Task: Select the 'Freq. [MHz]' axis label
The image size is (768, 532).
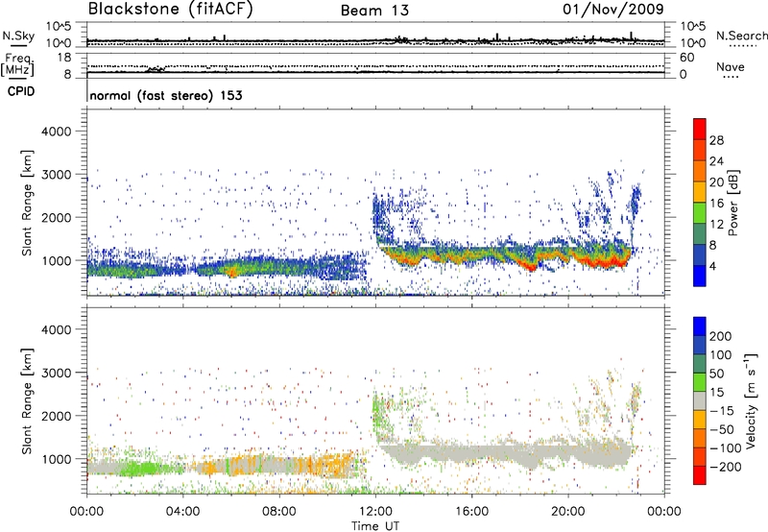Action: tap(17, 65)
